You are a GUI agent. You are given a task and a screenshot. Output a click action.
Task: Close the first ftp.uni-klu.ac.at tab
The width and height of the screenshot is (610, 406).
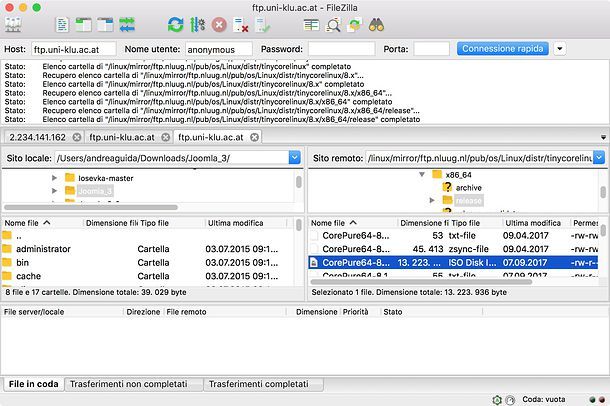point(166,137)
